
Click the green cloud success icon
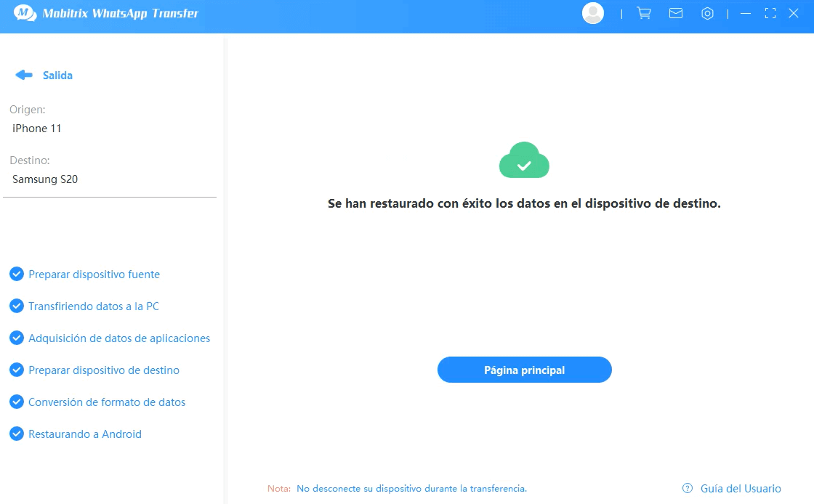[x=524, y=160]
